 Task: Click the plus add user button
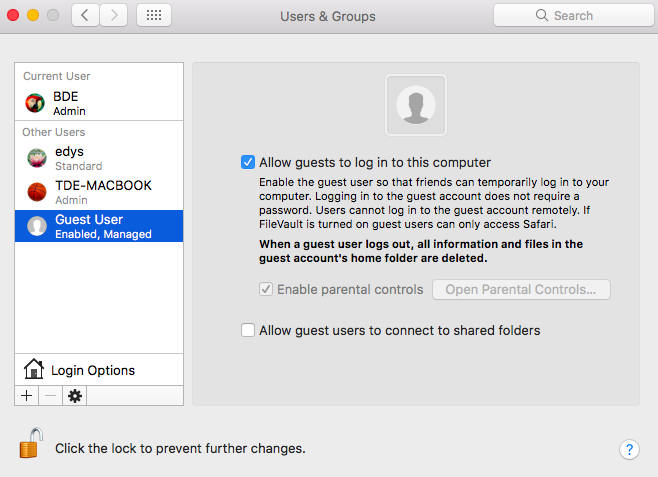[x=26, y=396]
